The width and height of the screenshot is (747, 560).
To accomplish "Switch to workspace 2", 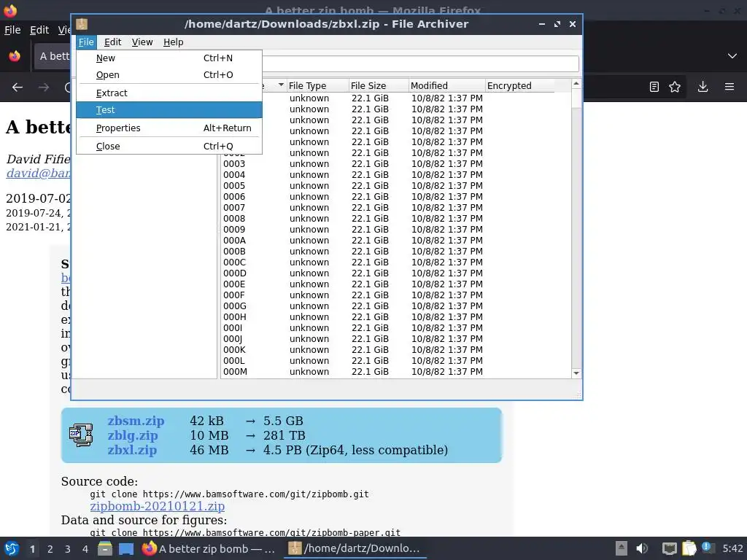I will tap(50, 549).
